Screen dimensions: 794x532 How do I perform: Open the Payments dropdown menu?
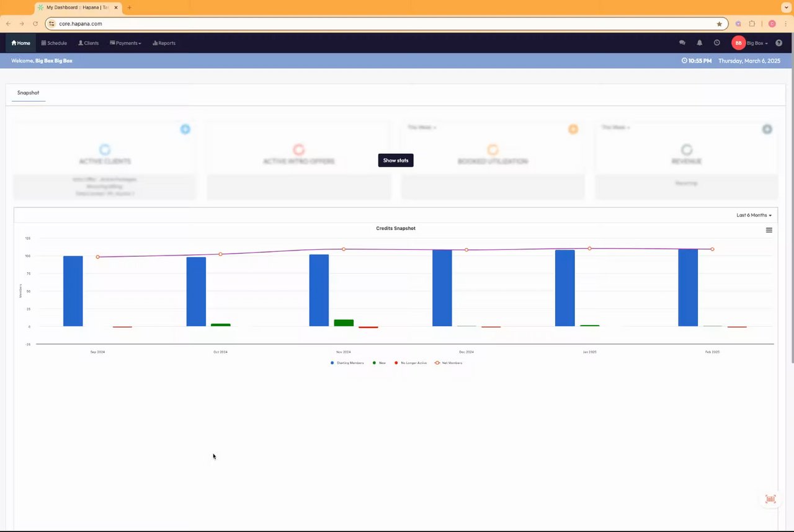(x=125, y=43)
